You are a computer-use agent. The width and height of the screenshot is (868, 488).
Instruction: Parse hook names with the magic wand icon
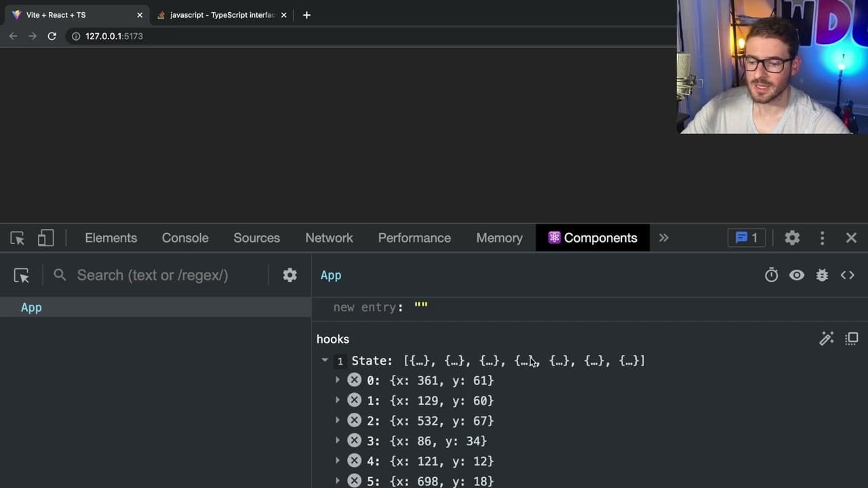click(827, 339)
